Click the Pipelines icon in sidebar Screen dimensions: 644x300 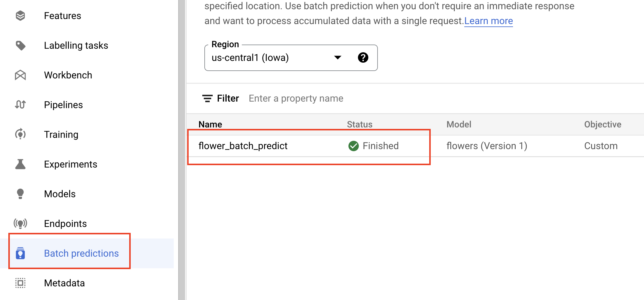click(x=20, y=105)
